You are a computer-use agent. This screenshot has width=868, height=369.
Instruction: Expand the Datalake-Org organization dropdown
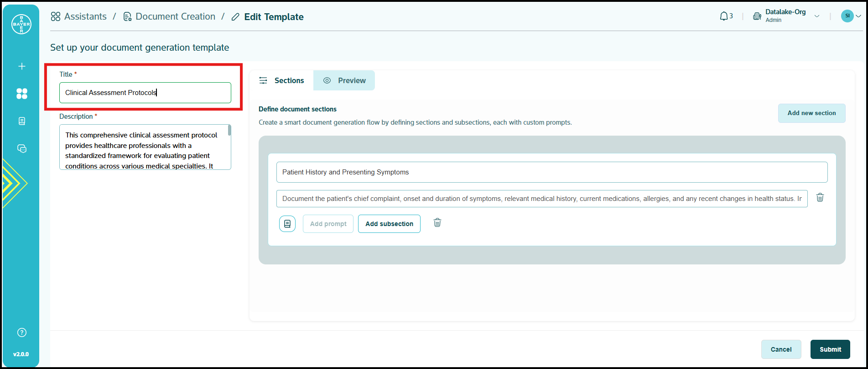point(816,16)
